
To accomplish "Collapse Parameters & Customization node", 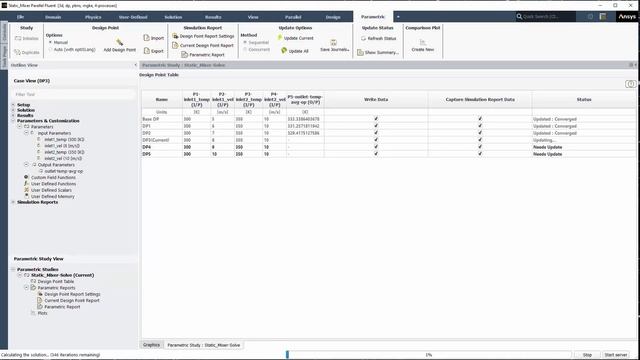I will point(13,121).
